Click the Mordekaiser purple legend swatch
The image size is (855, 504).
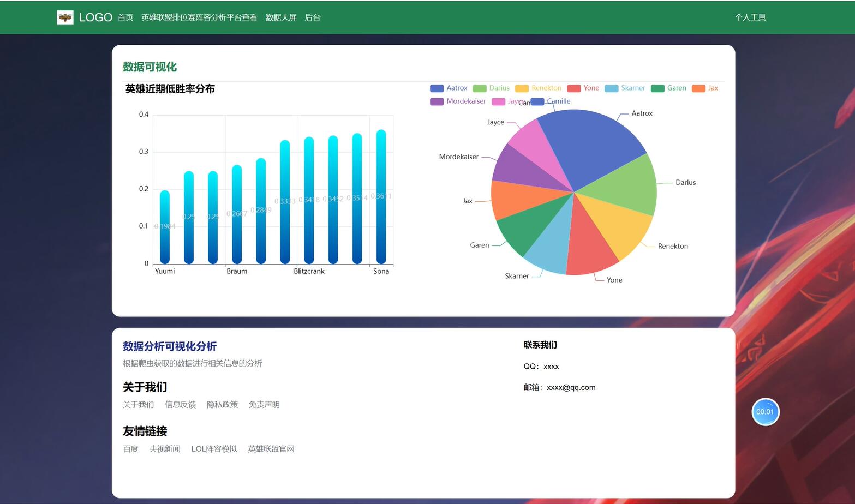click(437, 101)
